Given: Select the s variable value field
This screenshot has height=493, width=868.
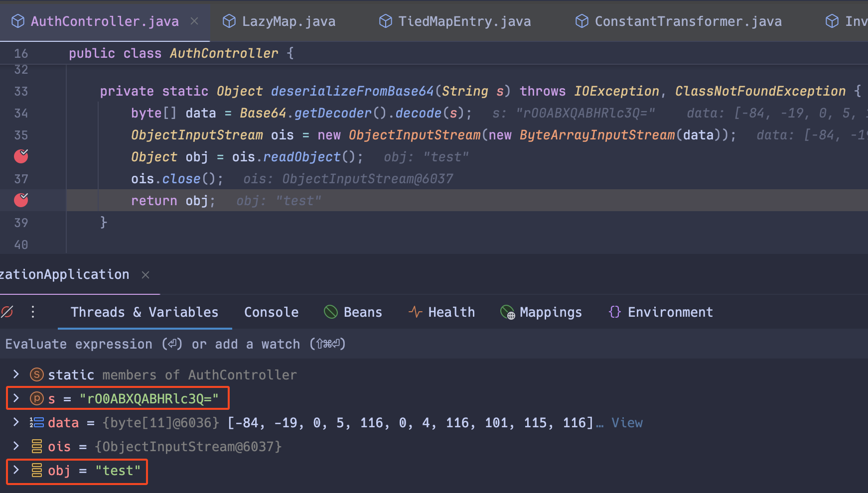Looking at the screenshot, I should point(149,398).
